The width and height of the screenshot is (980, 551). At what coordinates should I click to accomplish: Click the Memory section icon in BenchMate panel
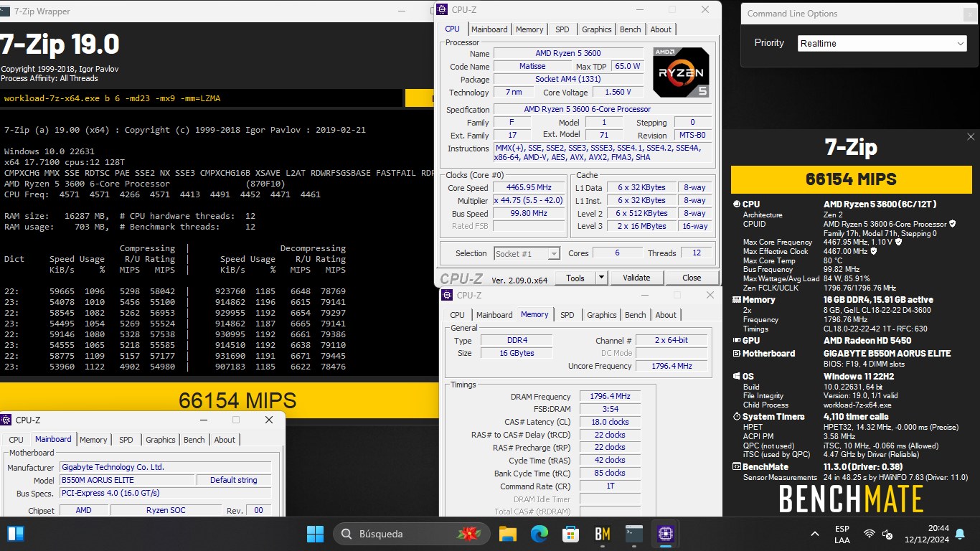tap(737, 300)
